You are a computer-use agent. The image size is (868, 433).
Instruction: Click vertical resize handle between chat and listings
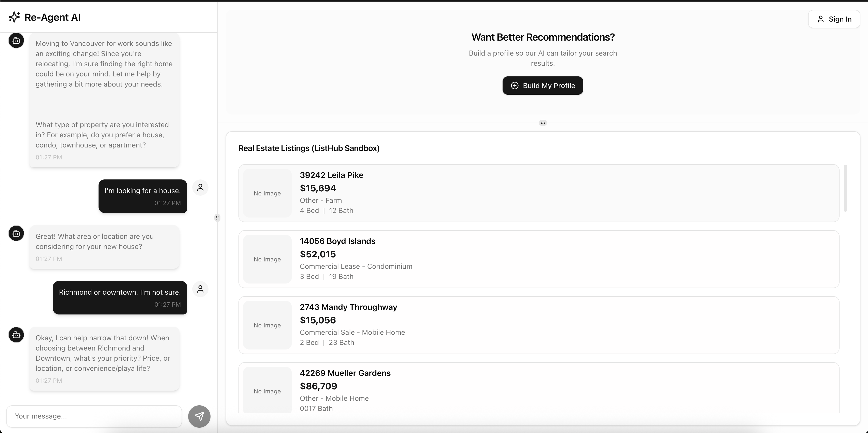(217, 218)
